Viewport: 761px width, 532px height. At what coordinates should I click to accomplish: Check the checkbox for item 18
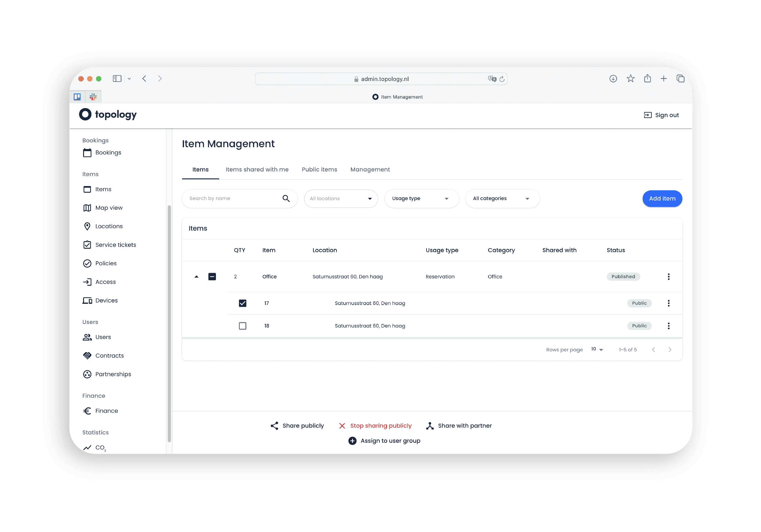click(243, 326)
